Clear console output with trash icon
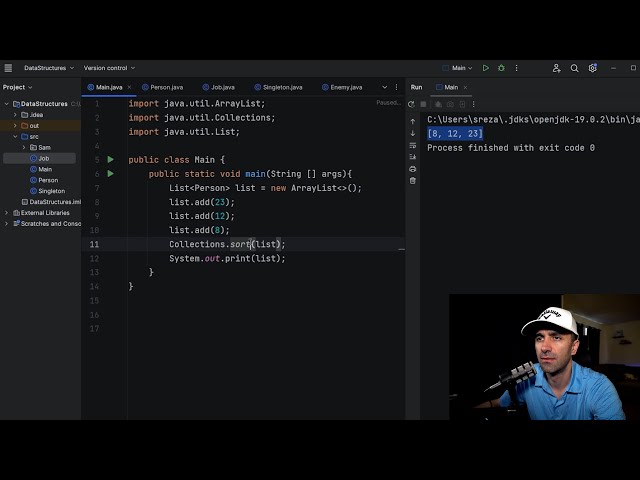Image resolution: width=640 pixels, height=480 pixels. [x=413, y=180]
